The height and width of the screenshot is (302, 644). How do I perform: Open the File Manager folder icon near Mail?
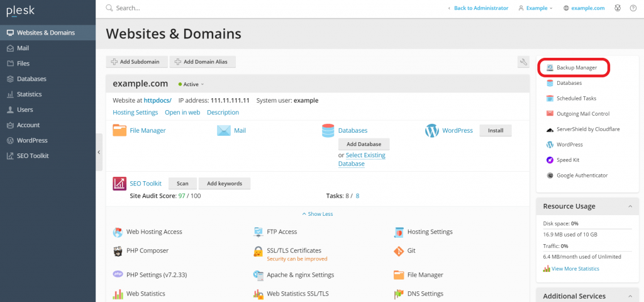pyautogui.click(x=119, y=131)
